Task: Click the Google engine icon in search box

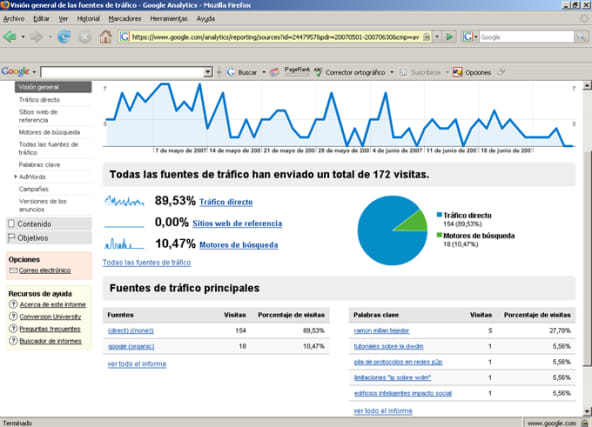Action: (467, 37)
